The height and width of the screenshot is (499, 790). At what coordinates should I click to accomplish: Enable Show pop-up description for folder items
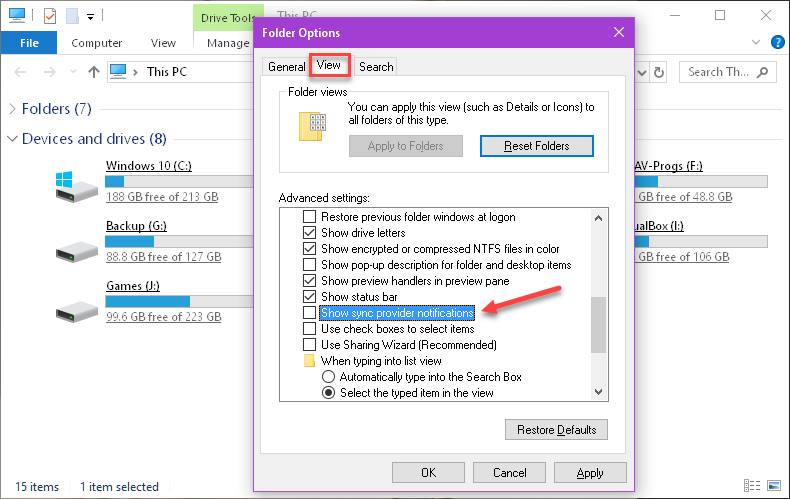coord(309,265)
